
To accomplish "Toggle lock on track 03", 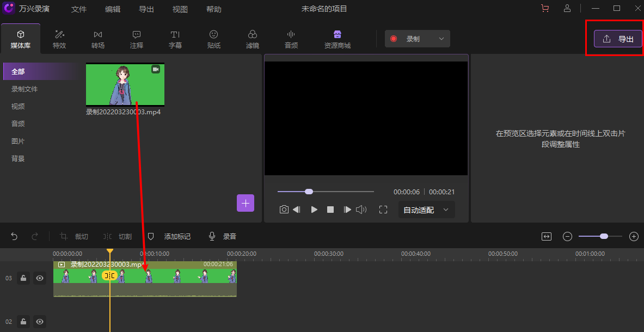I will point(23,278).
